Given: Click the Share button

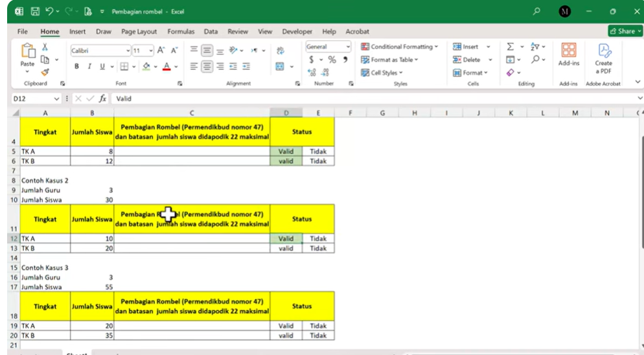Looking at the screenshot, I should point(625,31).
